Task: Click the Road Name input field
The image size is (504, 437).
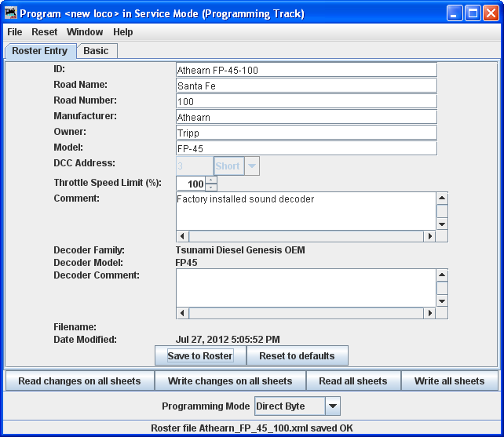Action: pos(306,86)
